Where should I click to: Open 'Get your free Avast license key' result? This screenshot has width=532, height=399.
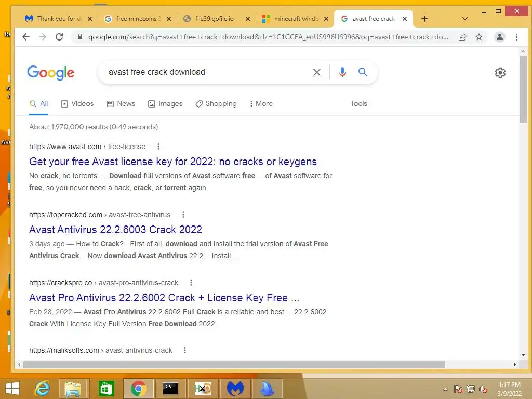coord(172,162)
